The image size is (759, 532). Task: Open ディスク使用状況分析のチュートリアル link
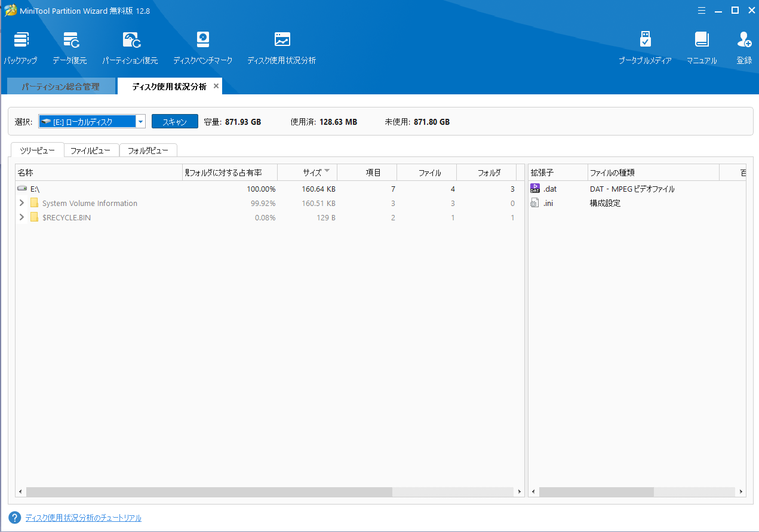pyautogui.click(x=83, y=518)
